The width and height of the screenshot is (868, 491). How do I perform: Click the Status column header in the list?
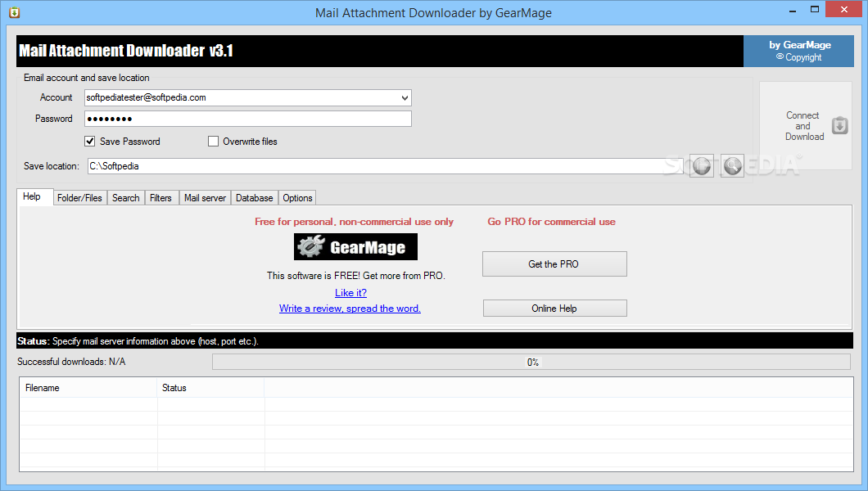(x=211, y=388)
